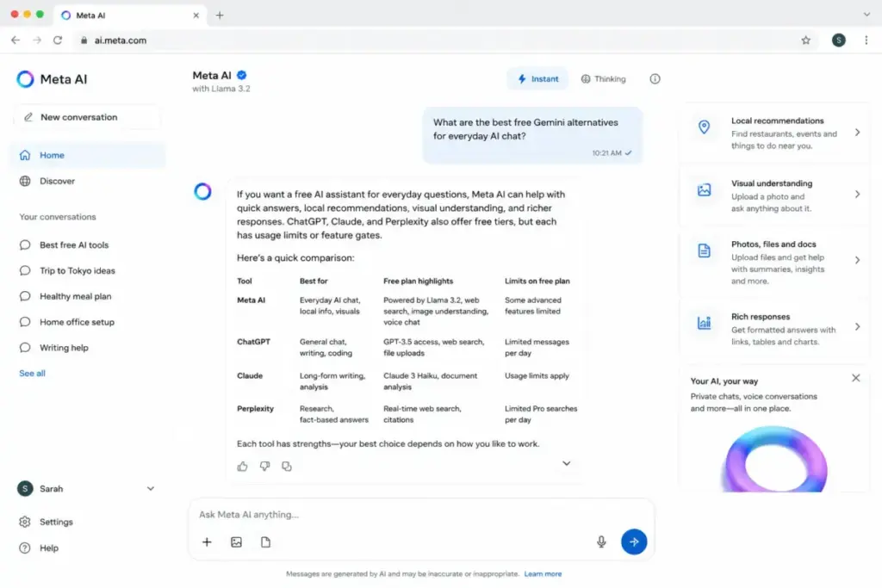Click the plus attachment icon in composer
The image size is (882, 588).
(x=207, y=542)
